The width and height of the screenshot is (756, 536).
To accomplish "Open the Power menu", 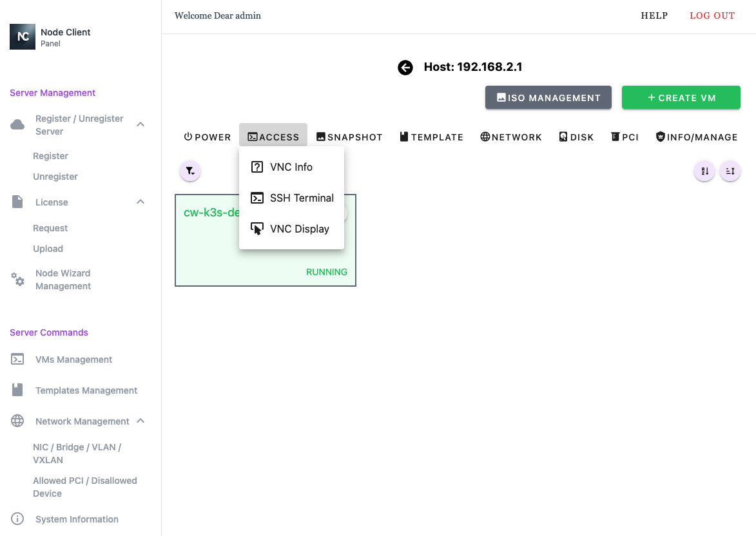I will [208, 137].
